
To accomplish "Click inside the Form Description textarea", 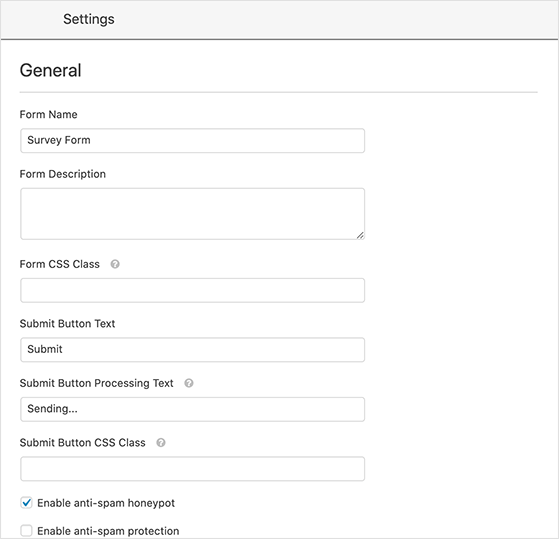I will click(x=193, y=214).
